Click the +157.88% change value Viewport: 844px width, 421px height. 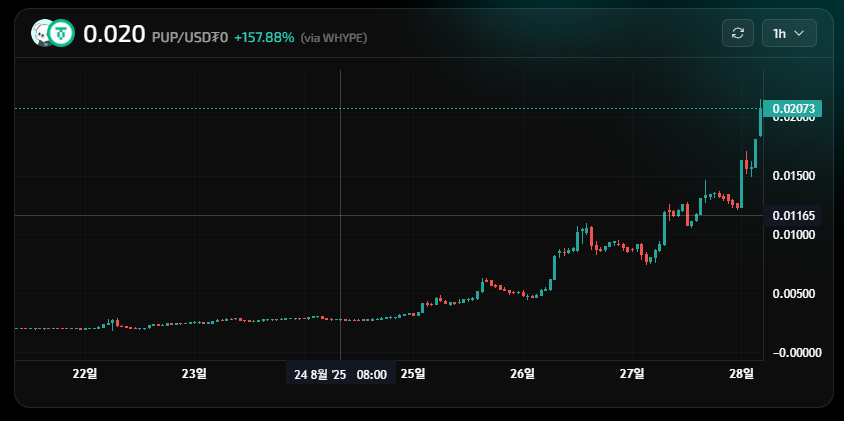pyautogui.click(x=264, y=37)
